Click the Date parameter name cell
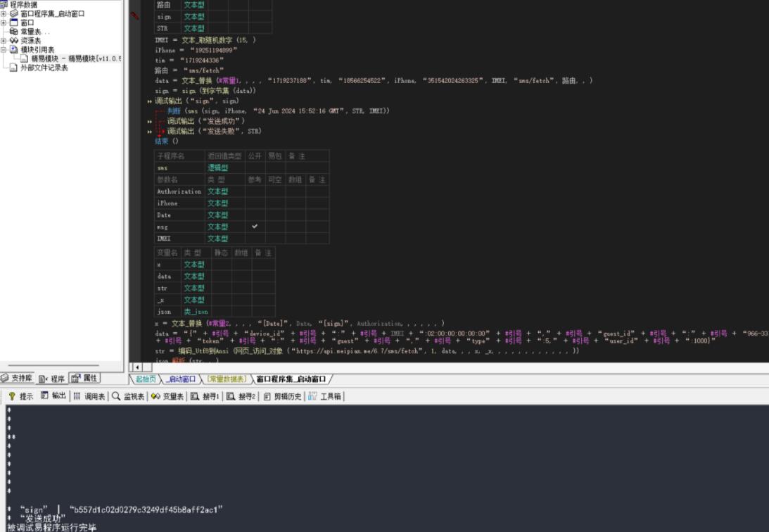The width and height of the screenshot is (769, 532). point(179,215)
